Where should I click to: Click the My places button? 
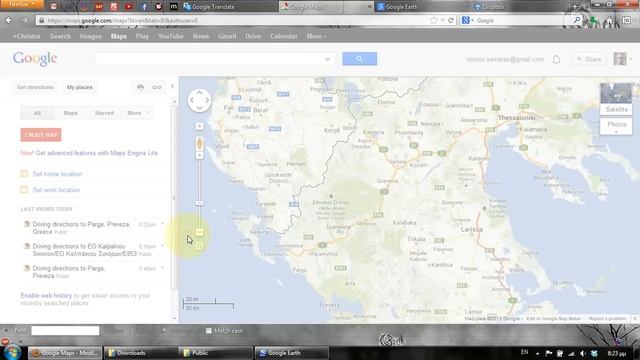80,87
